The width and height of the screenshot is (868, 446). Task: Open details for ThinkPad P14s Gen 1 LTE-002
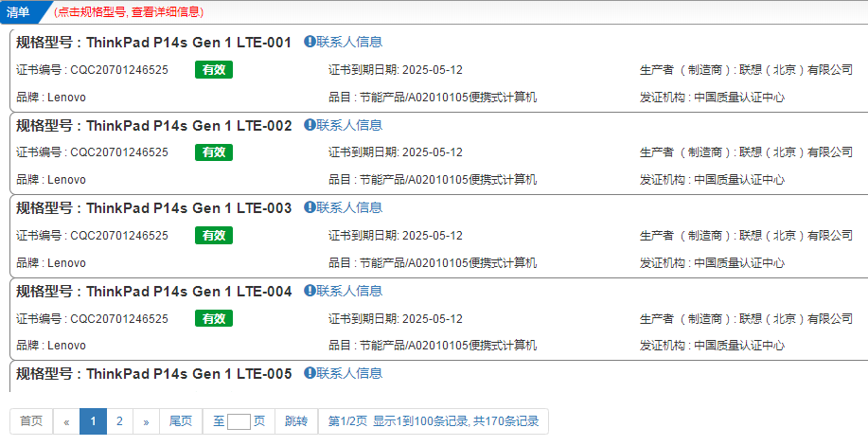pos(188,126)
